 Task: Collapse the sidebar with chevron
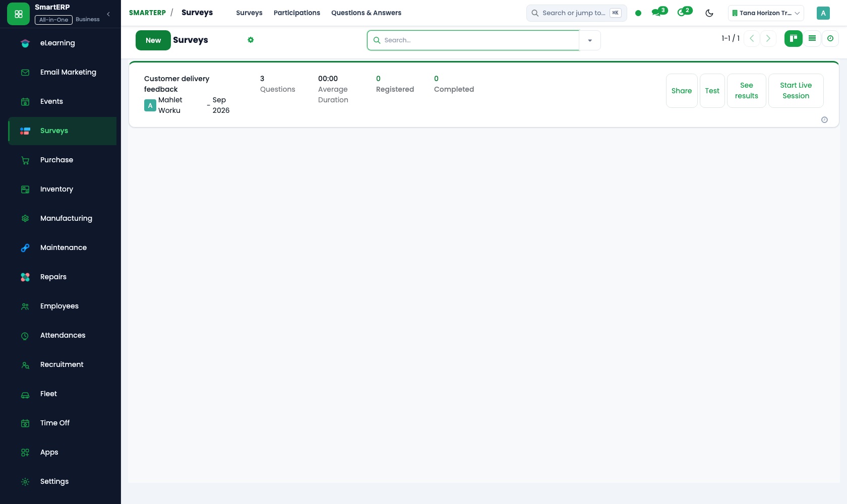pos(108,14)
